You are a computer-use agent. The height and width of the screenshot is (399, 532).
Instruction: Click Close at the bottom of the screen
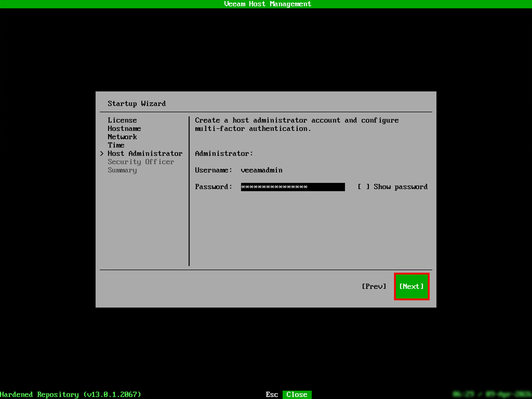[297, 394]
